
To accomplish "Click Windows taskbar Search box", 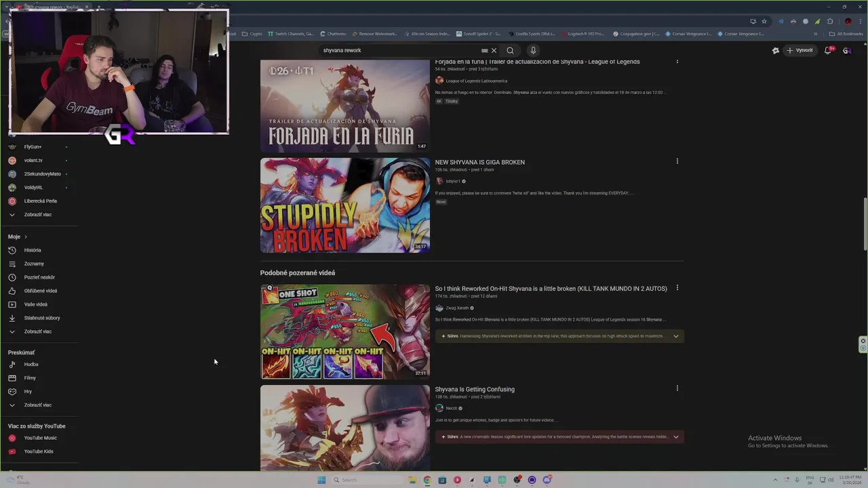I will tap(366, 480).
